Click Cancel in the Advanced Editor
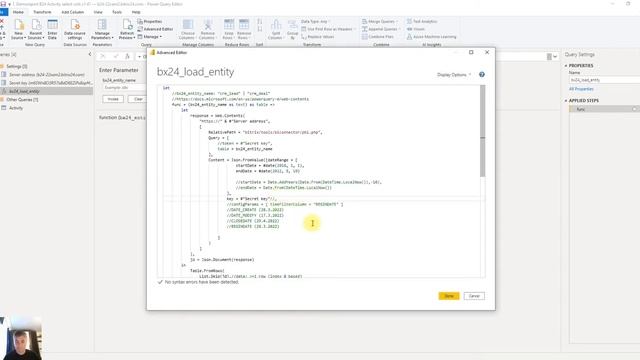 click(474, 296)
